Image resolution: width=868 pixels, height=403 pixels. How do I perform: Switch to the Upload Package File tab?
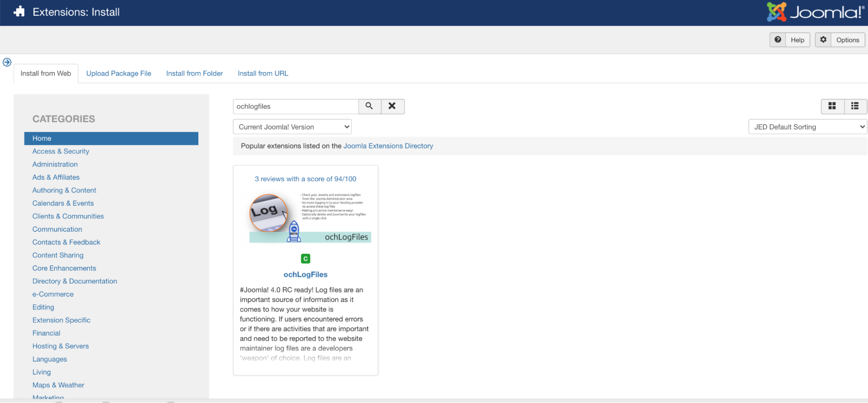[119, 73]
